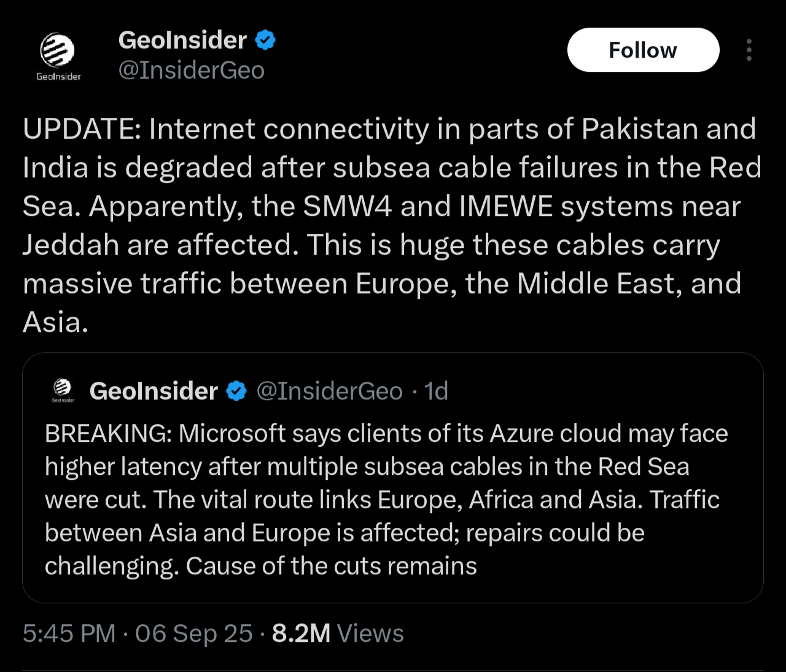Click the GeoInsider caption under the logo
This screenshot has width=786, height=672.
58,77
